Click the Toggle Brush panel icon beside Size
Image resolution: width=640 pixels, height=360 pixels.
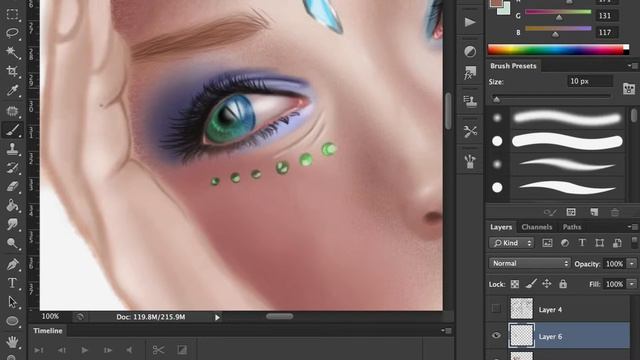629,88
